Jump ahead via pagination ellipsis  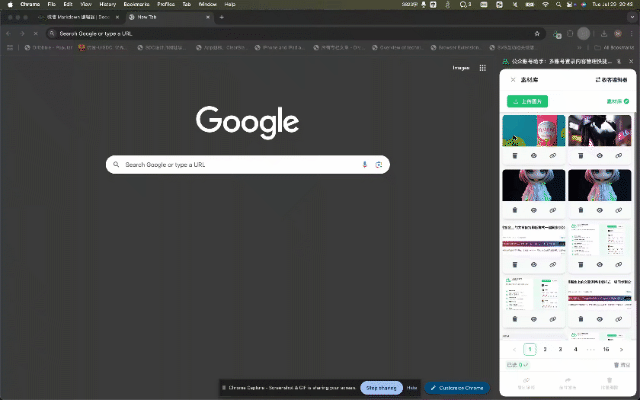590,349
